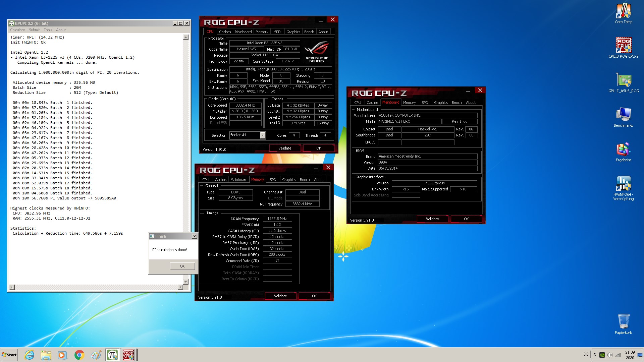Open Bench tab in CPU window
644x362 pixels.
[309, 32]
